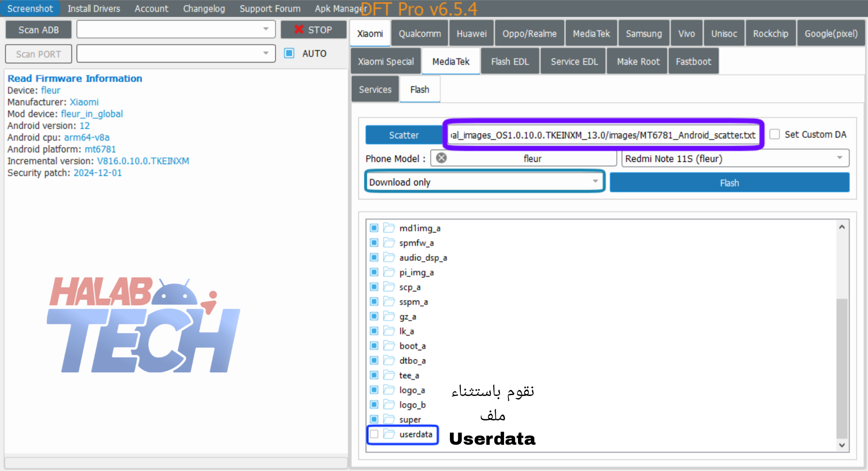
Task: Click the folder icon next to spmfw_a
Action: [388, 242]
